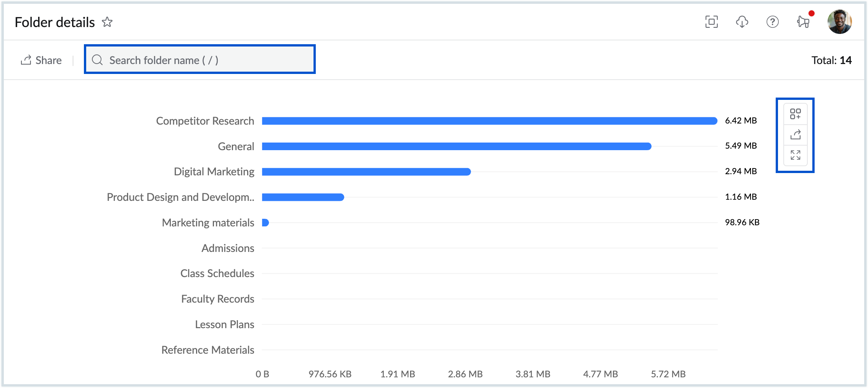Screen dimensions: 868x388
Task: Click the Product Design and Development bar
Action: 303,197
